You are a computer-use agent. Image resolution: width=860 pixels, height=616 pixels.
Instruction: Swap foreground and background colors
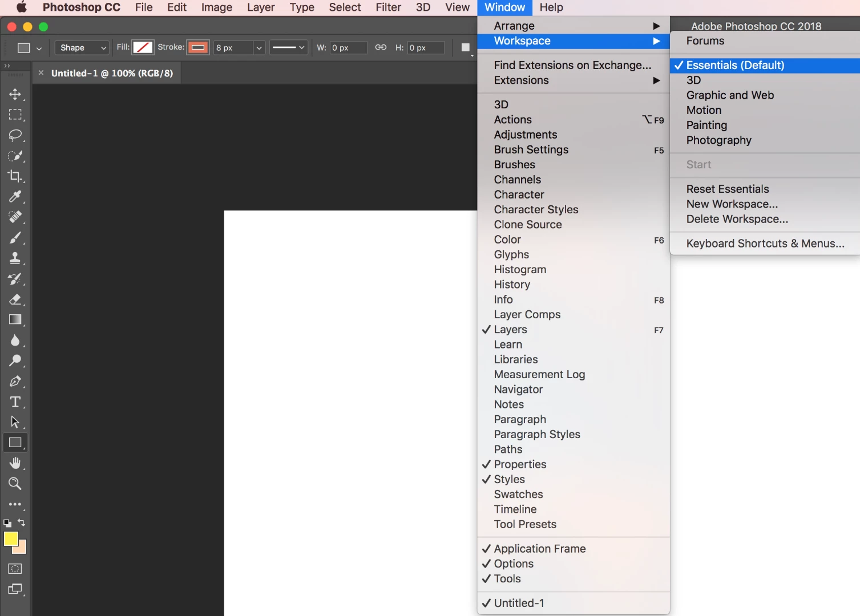point(22,522)
